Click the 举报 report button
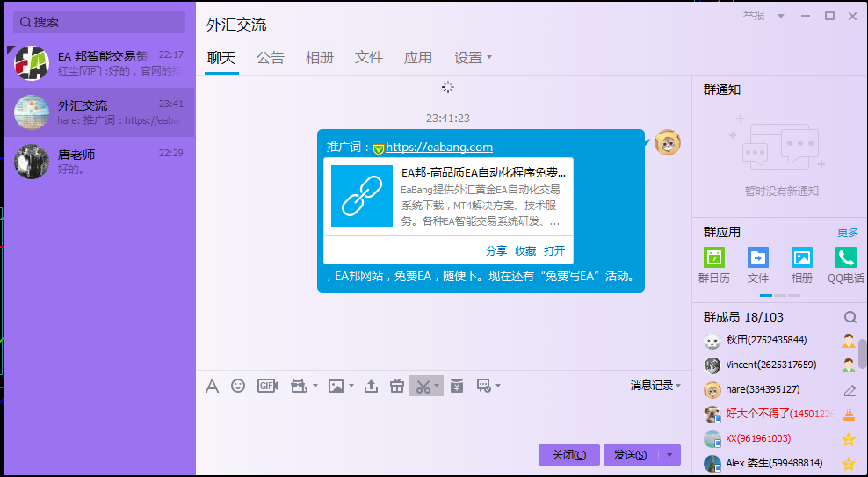Image resolution: width=868 pixels, height=477 pixels. click(754, 16)
